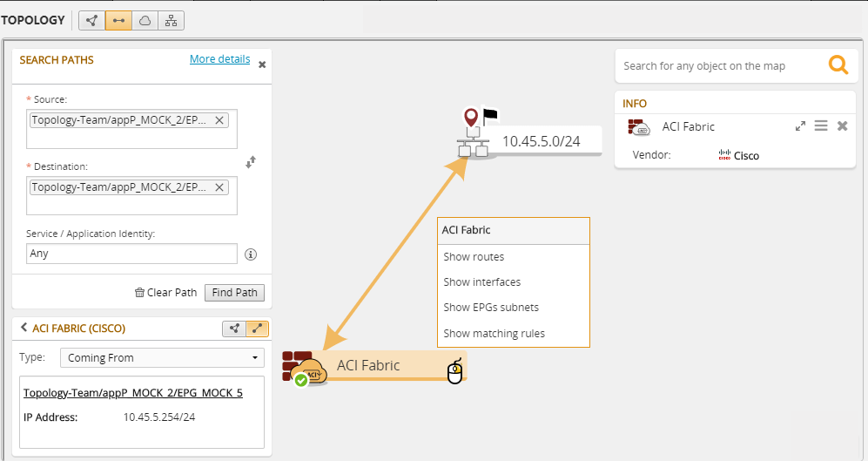Remove the source EPG tag
868x461 pixels.
219,120
